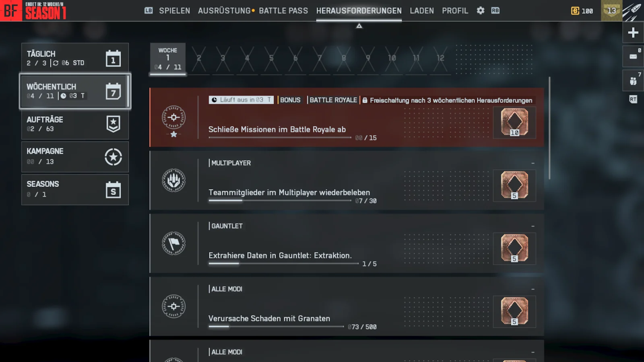Viewport: 644px width, 362px height.
Task: Click the Gauntlet extraction progress bar
Action: [x=283, y=263]
